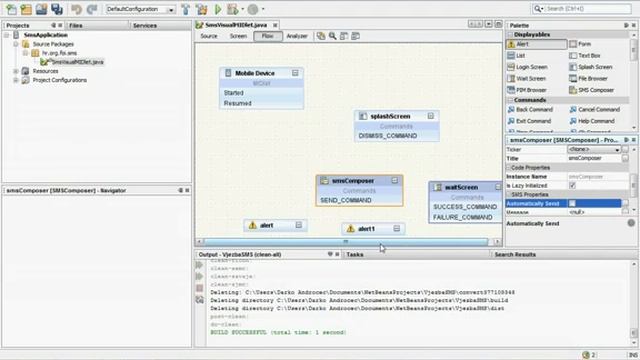Click the New Project toolbar icon
This screenshot has width=640, height=360.
point(26,9)
